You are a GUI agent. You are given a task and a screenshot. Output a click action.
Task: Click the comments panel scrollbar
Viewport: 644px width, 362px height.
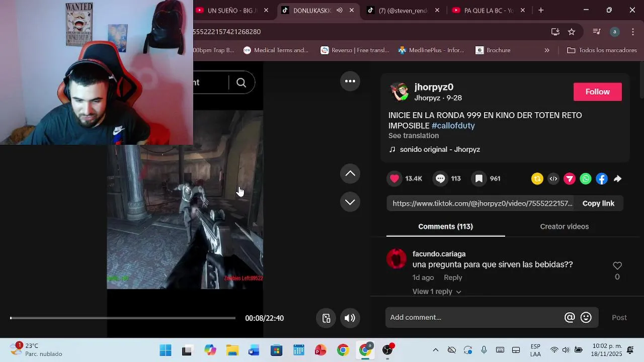(x=641, y=80)
